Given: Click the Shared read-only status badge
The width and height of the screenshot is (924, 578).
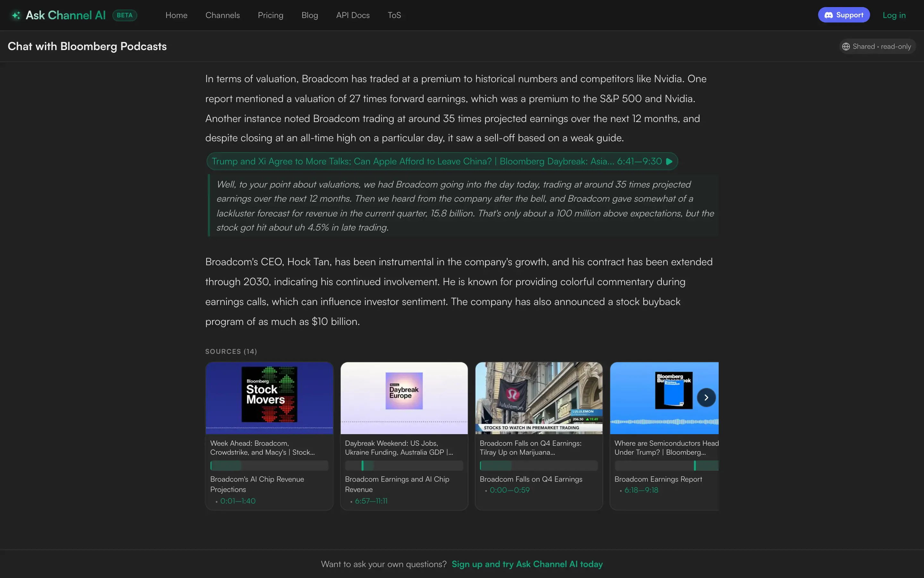Looking at the screenshot, I should click(x=877, y=47).
